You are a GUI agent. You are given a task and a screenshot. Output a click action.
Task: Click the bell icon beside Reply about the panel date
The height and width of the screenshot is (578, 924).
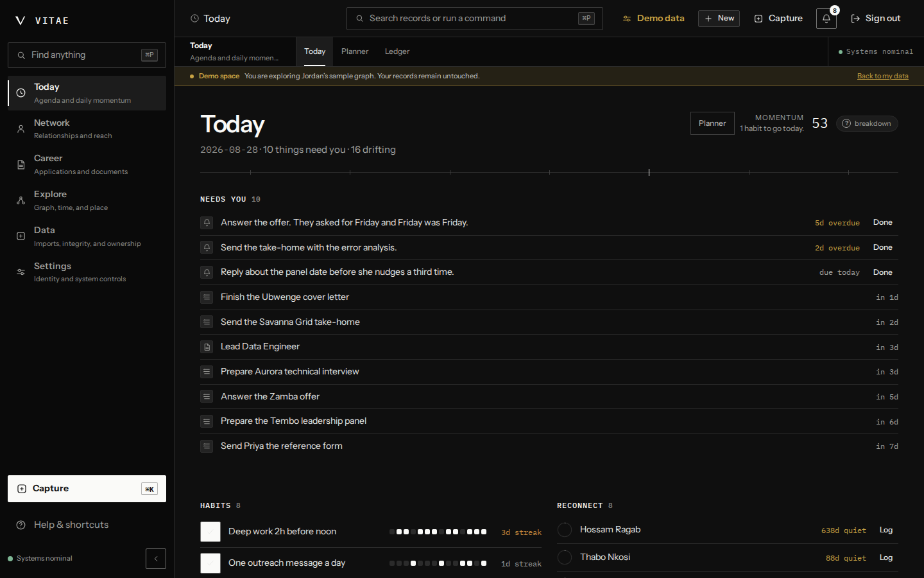(207, 272)
